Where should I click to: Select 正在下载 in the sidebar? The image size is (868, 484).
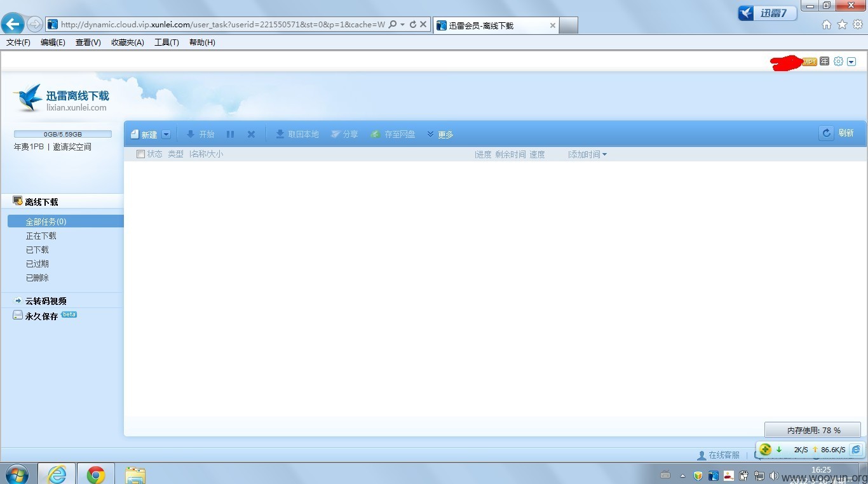pyautogui.click(x=41, y=236)
